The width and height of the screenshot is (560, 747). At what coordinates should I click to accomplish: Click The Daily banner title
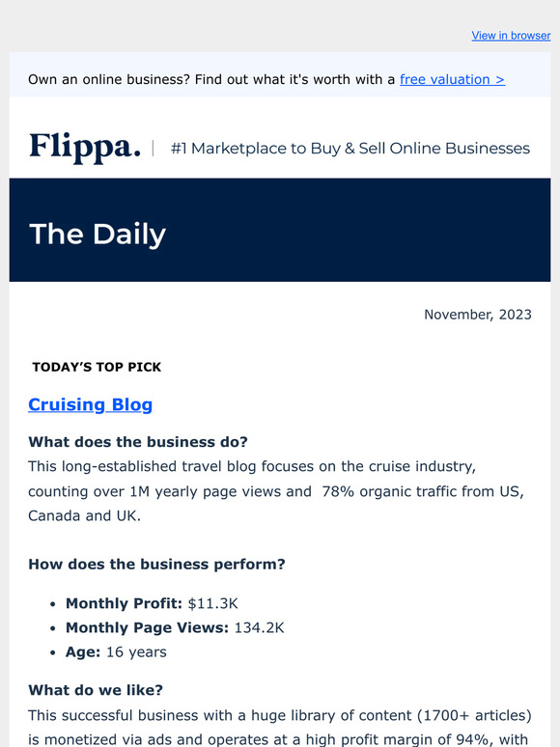(x=98, y=234)
